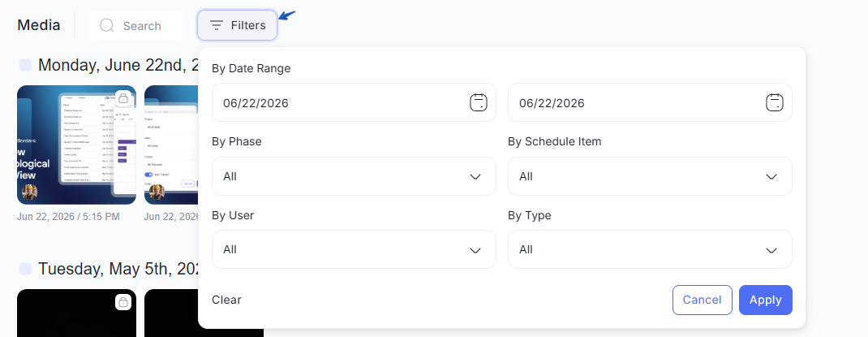The width and height of the screenshot is (868, 337).
Task: Expand the By Schedule Item dropdown
Action: click(650, 176)
